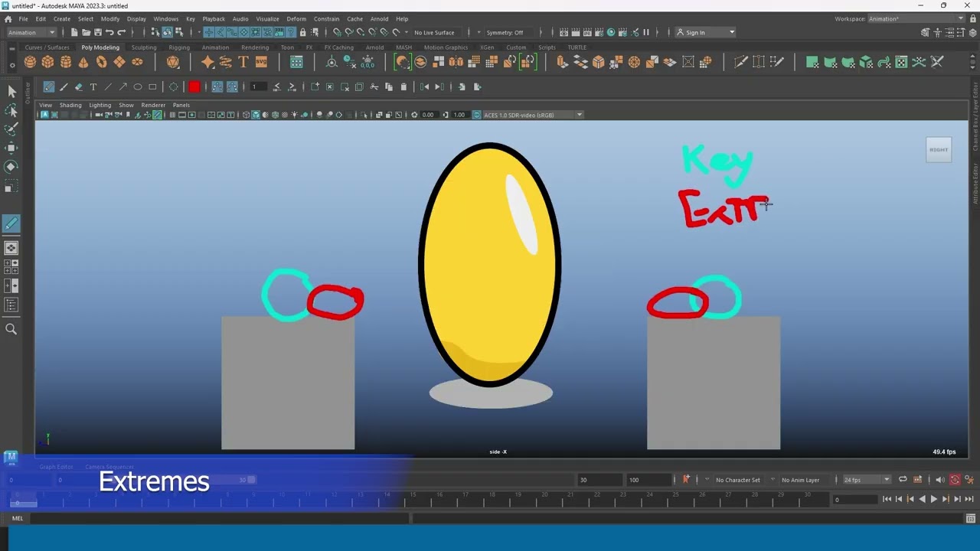The width and height of the screenshot is (980, 551).
Task: Click the Sweep Mesh shelf icon
Action: coord(225,62)
